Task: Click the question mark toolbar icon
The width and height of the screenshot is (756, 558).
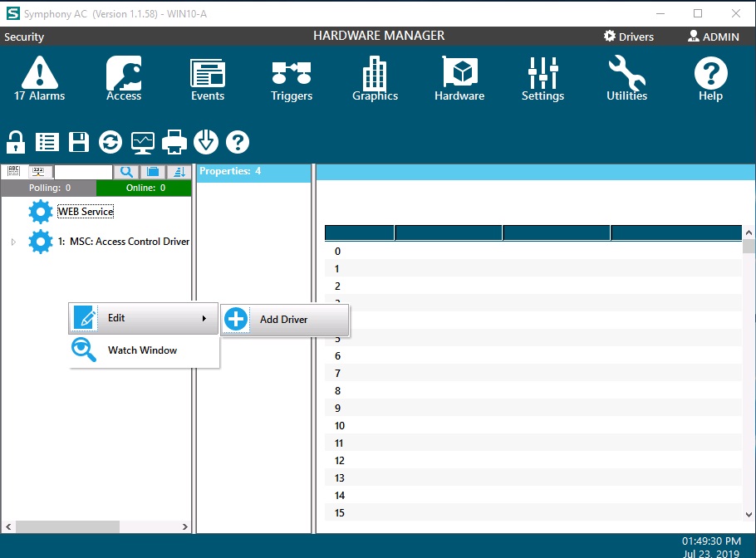Action: (238, 142)
